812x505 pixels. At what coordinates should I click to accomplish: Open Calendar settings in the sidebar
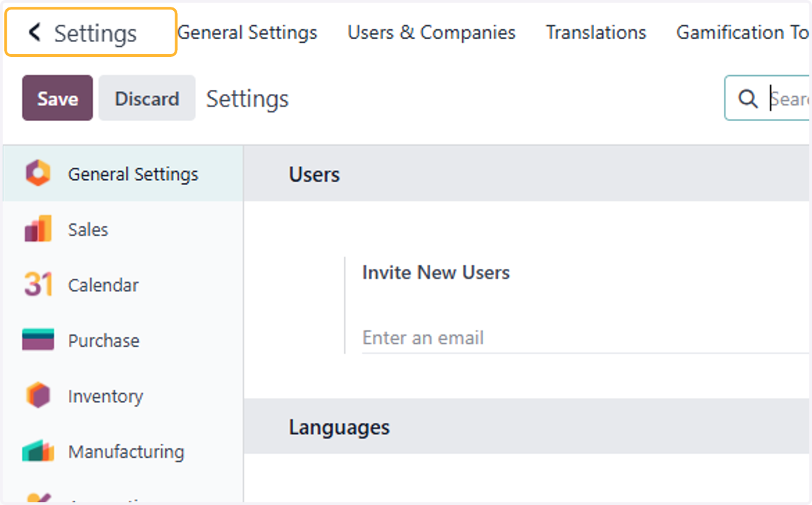pyautogui.click(x=122, y=285)
